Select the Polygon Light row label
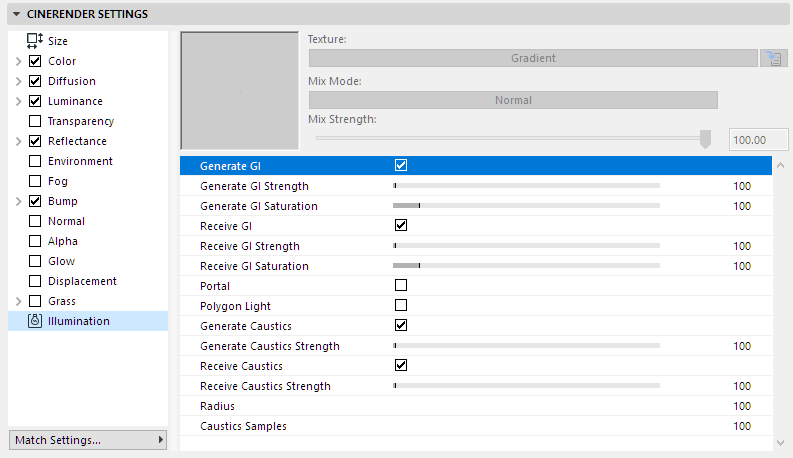Viewport: 793px width, 458px height. tap(236, 306)
